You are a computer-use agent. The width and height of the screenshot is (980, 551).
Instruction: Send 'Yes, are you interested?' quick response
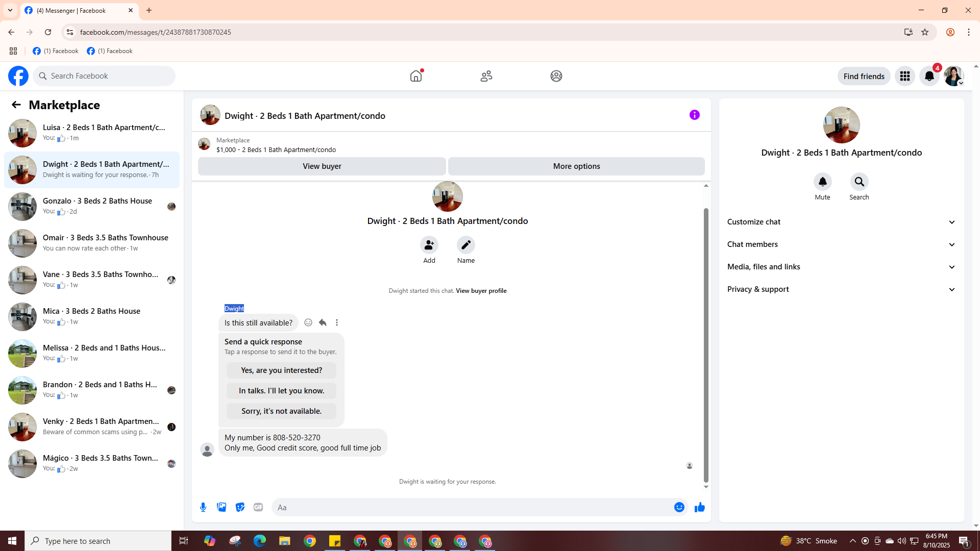pyautogui.click(x=281, y=370)
